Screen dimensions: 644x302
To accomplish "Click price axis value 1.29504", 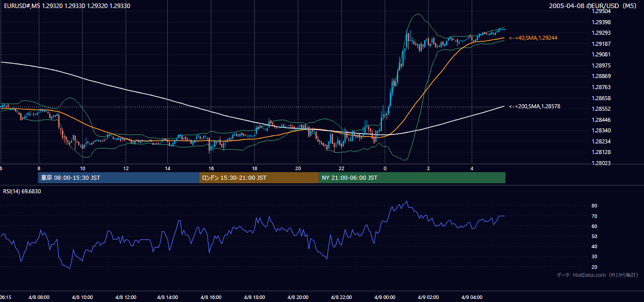I will 601,11.
